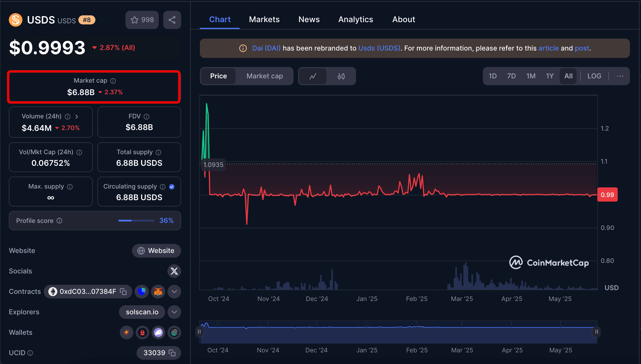The height and width of the screenshot is (364, 641).
Task: Set chart range to 1Y
Action: [550, 76]
